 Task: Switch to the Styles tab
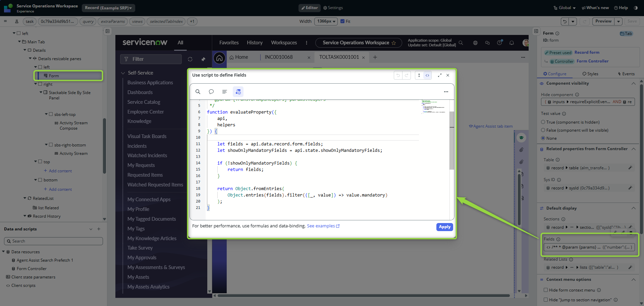[x=590, y=74]
